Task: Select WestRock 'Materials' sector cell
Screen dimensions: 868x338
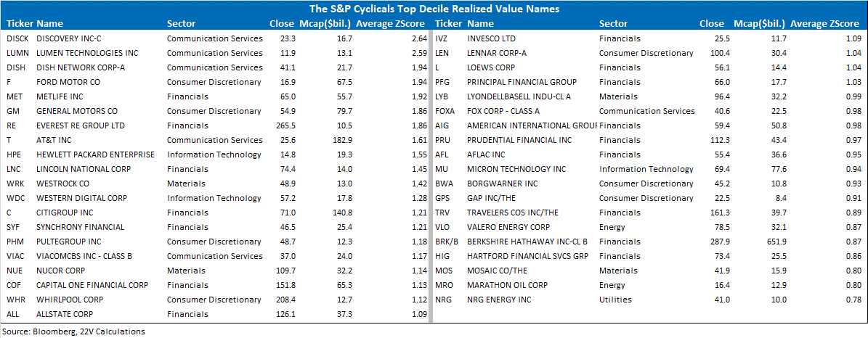Action: pos(185,184)
